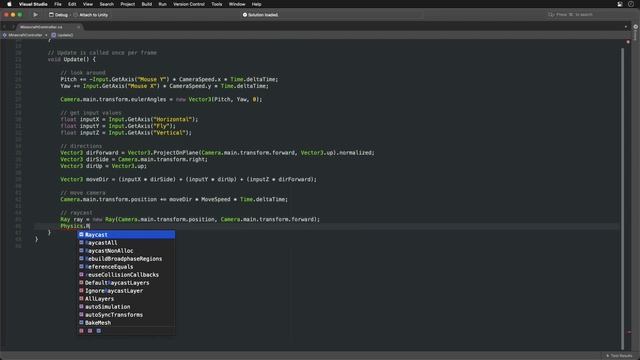Image resolution: width=640 pixels, height=360 pixels.
Task: Open the Run menu
Action: pos(162,4)
